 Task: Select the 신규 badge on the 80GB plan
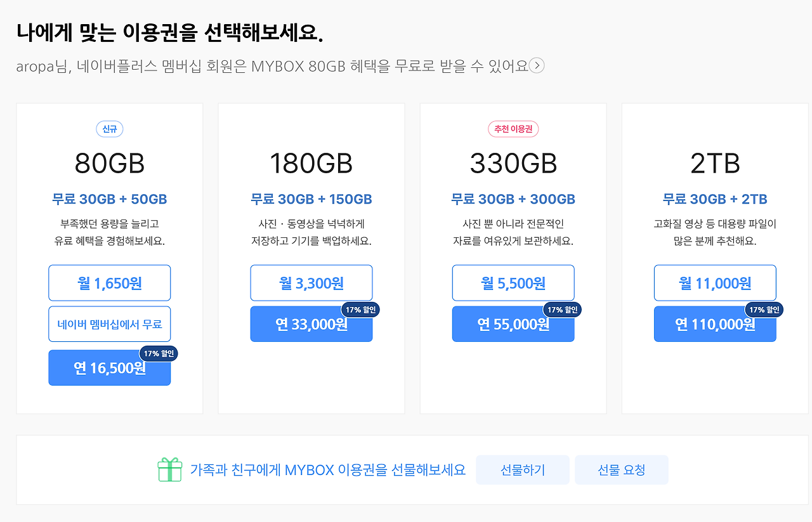coord(109,129)
